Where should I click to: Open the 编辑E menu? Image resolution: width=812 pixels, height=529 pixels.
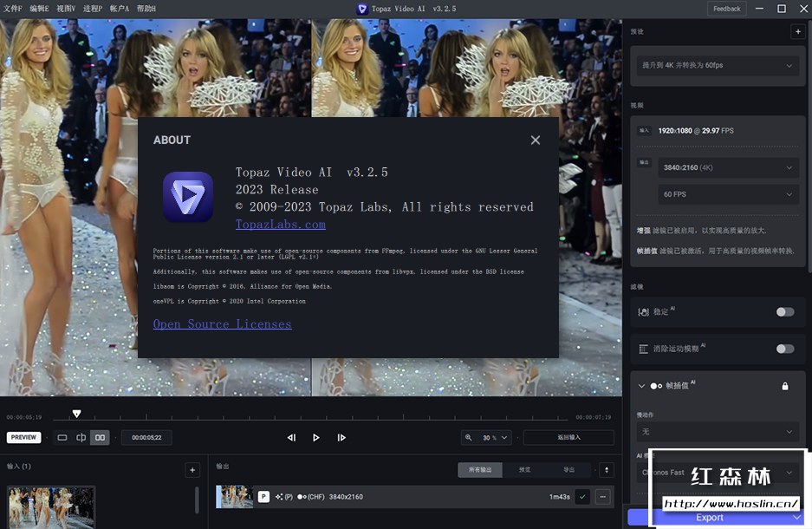(39, 9)
